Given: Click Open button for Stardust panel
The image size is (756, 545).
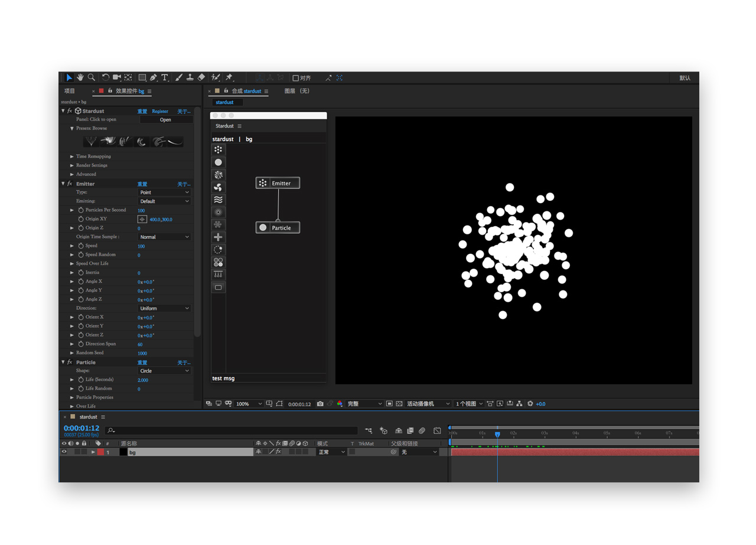Looking at the screenshot, I should click(x=166, y=119).
